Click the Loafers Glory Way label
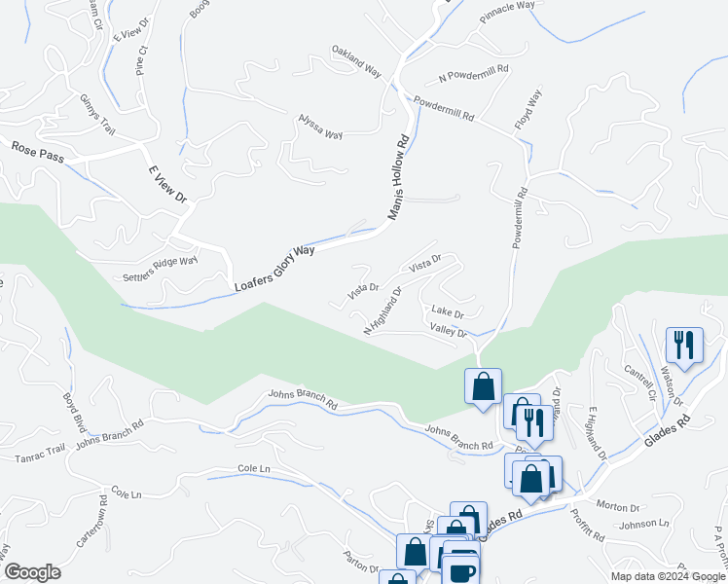728x584 pixels. (274, 269)
